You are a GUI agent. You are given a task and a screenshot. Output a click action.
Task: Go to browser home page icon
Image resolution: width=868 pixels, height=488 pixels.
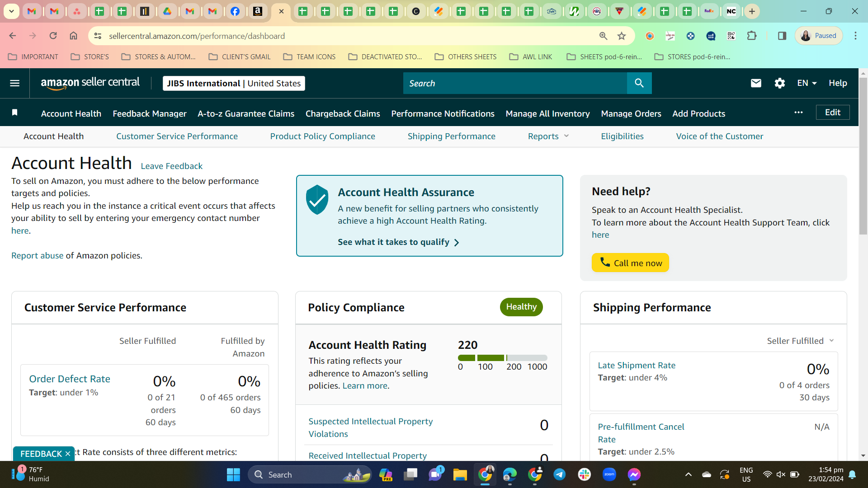73,36
